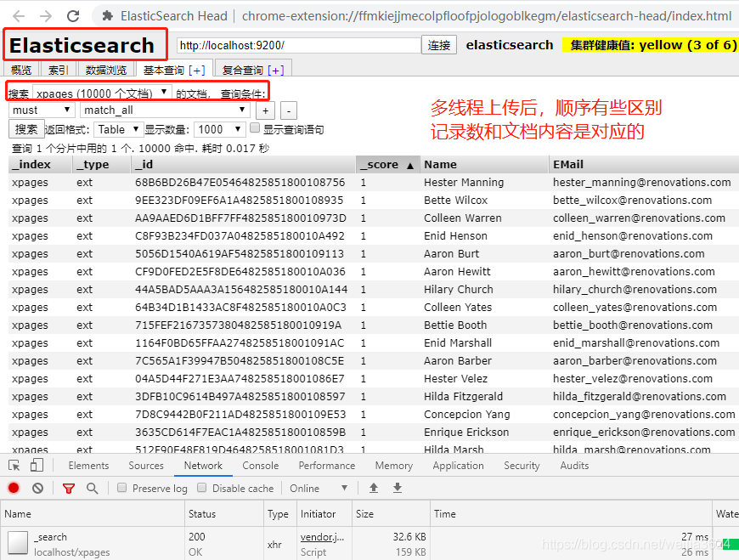Image resolution: width=739 pixels, height=560 pixels.
Task: Enable the 显示查询语句 checkbox
Action: point(255,127)
